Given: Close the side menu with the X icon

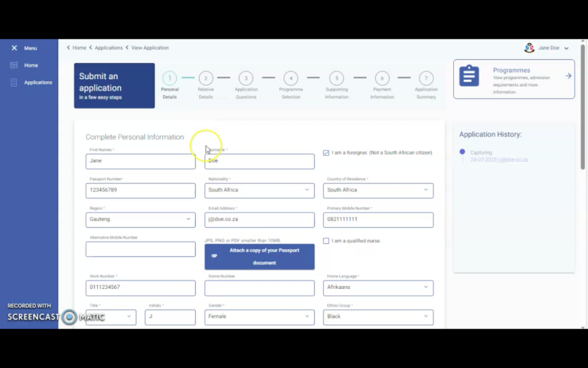Looking at the screenshot, I should click(x=15, y=48).
